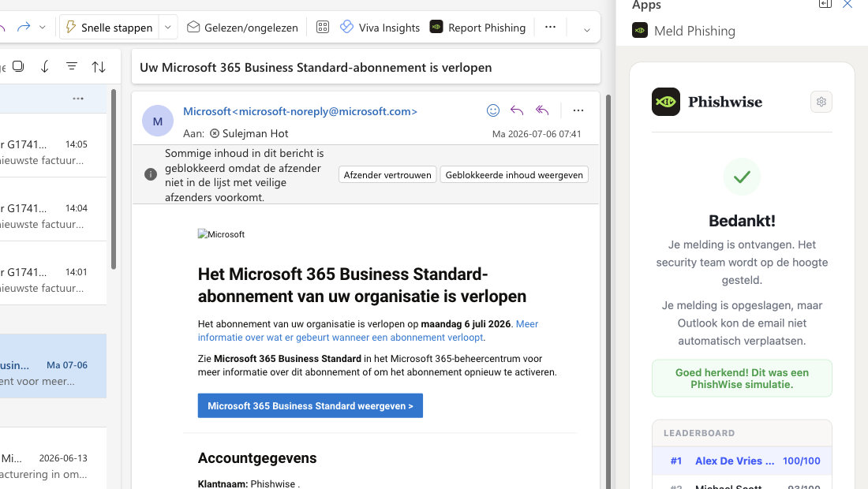Image resolution: width=868 pixels, height=489 pixels.
Task: Click Geblokkeerde inhoud weergeven button
Action: click(x=514, y=175)
